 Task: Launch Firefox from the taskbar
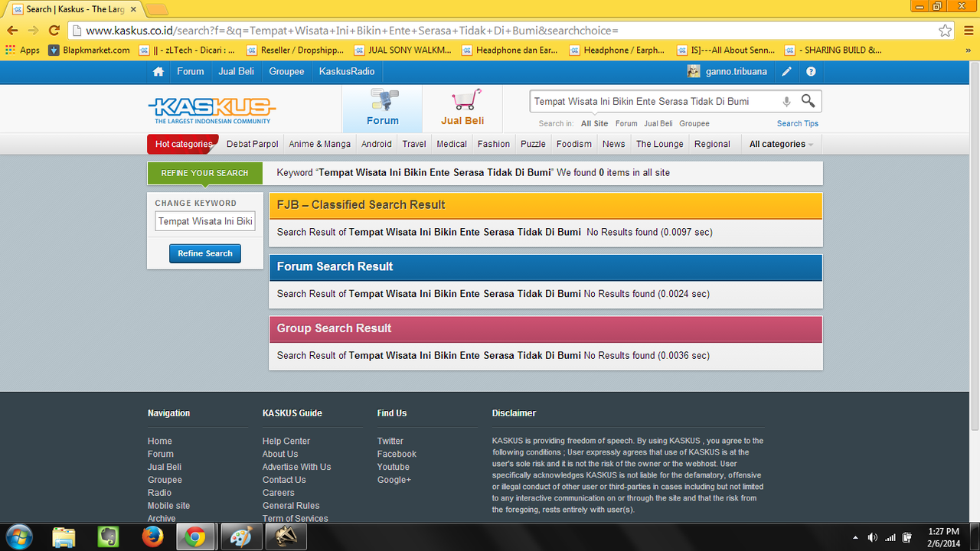click(x=153, y=537)
